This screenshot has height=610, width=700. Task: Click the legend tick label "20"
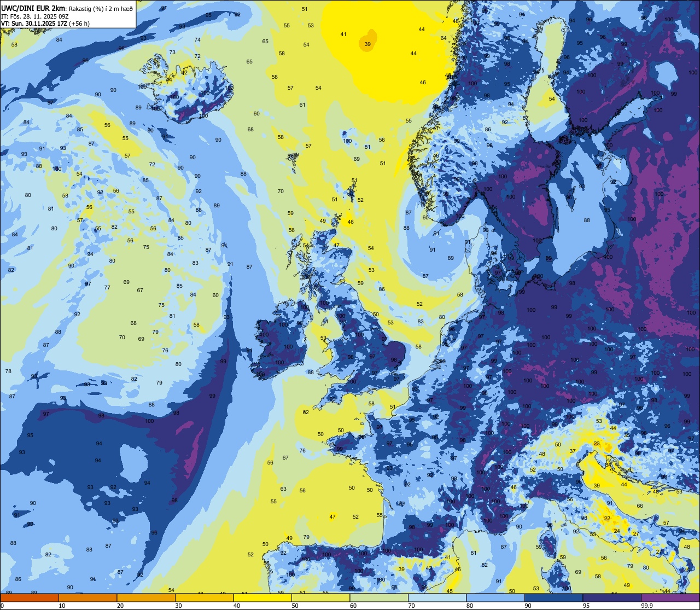[120, 605]
